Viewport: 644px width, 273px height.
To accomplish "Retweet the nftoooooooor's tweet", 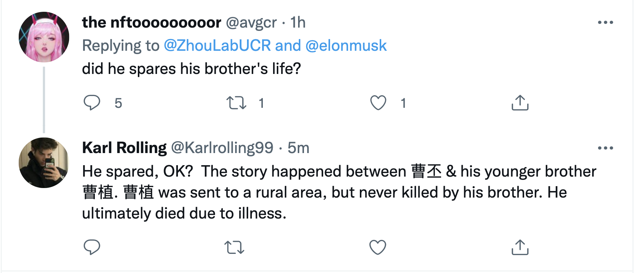I will tap(236, 103).
